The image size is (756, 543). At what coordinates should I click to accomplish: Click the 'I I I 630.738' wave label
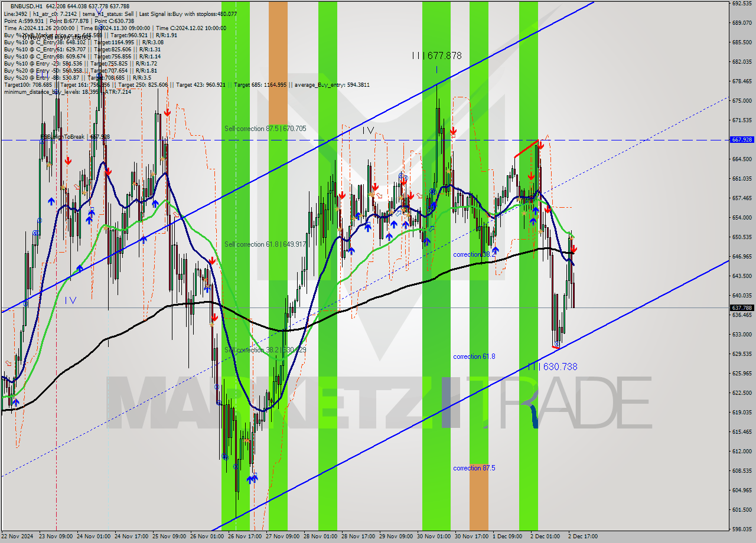click(553, 367)
